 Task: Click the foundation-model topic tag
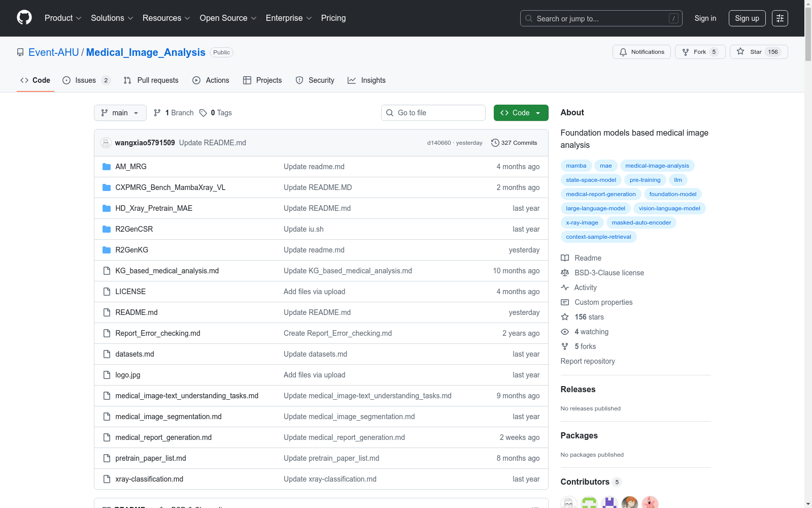click(x=673, y=194)
